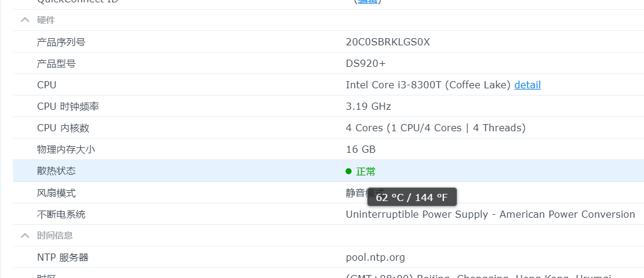
Task: Click the 不断电系统 label
Action: [61, 214]
